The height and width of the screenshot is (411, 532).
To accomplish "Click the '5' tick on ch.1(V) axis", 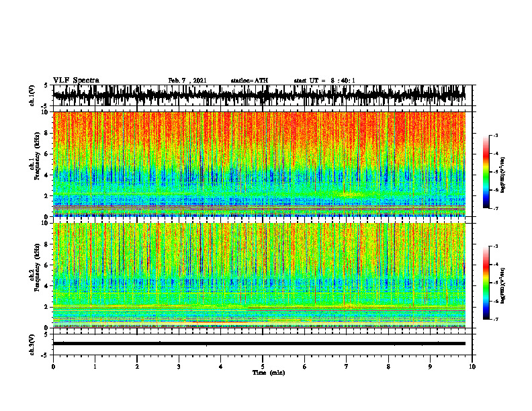I will pyautogui.click(x=46, y=85).
